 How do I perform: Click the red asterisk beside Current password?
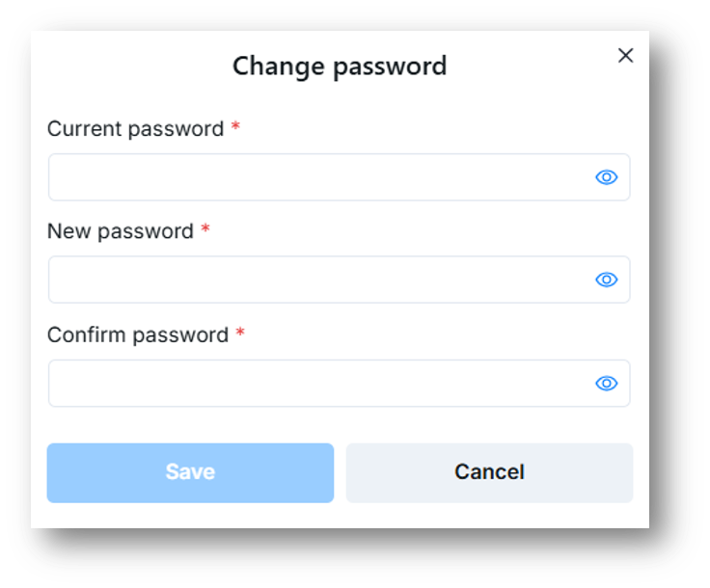(235, 127)
